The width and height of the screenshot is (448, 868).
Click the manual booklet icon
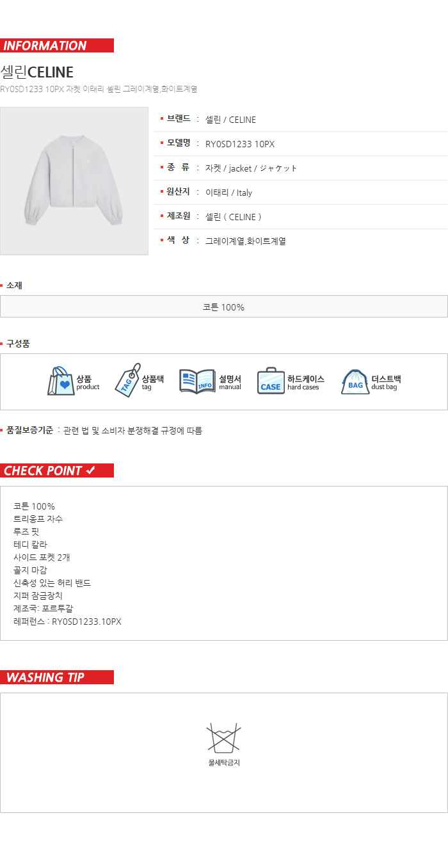(x=197, y=382)
